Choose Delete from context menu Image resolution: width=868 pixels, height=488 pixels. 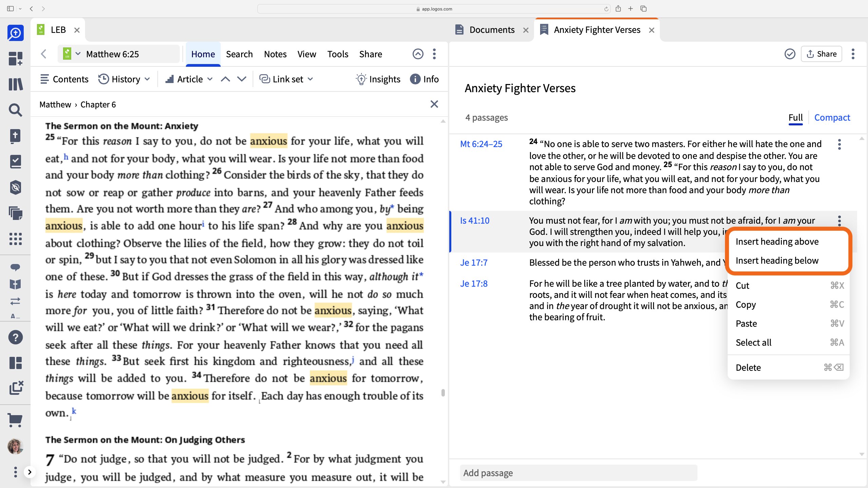pos(789,368)
